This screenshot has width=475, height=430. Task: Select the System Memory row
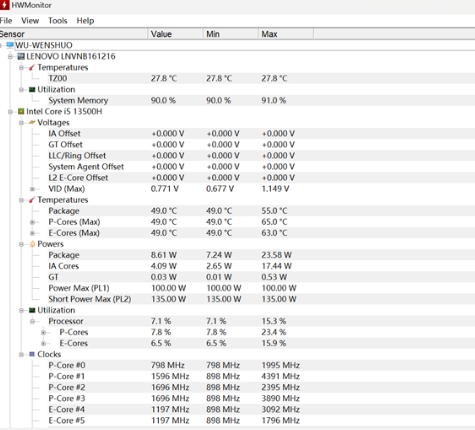coord(237,100)
